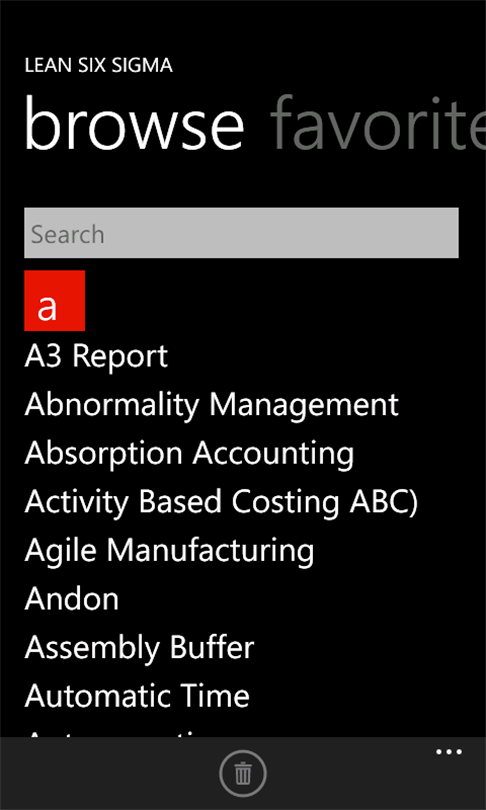
Task: Expand the bottom application bar
Action: point(449,752)
